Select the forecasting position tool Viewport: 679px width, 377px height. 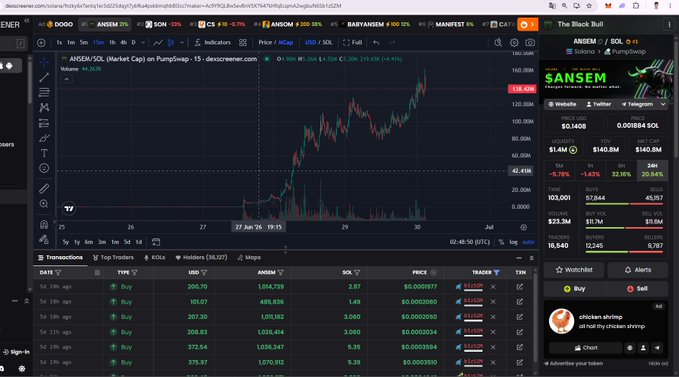coord(44,123)
